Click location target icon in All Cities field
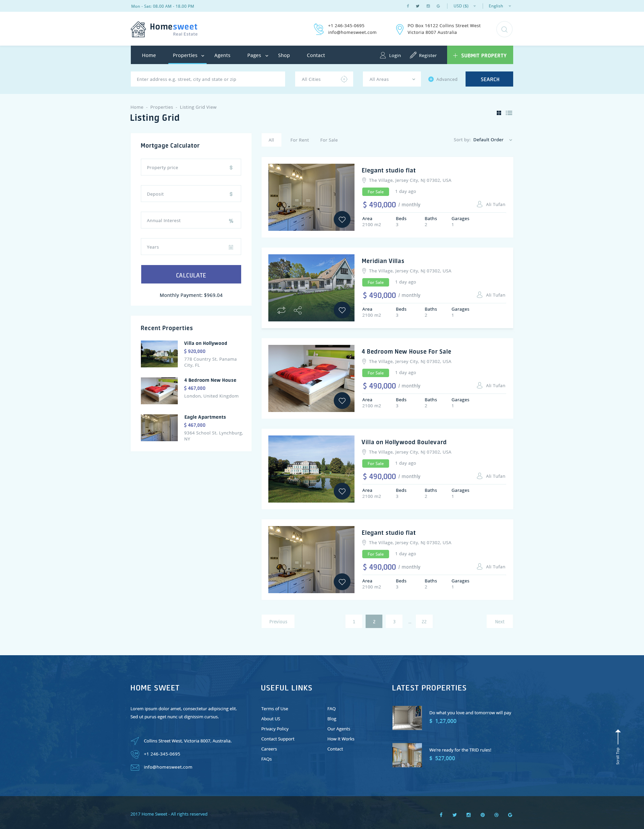Viewport: 644px width, 829px height. (344, 79)
